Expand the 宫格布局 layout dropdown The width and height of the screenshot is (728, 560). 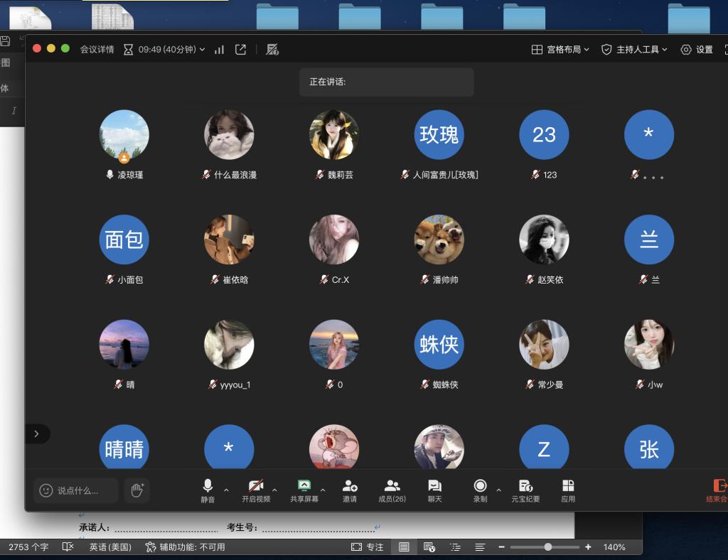click(x=560, y=50)
